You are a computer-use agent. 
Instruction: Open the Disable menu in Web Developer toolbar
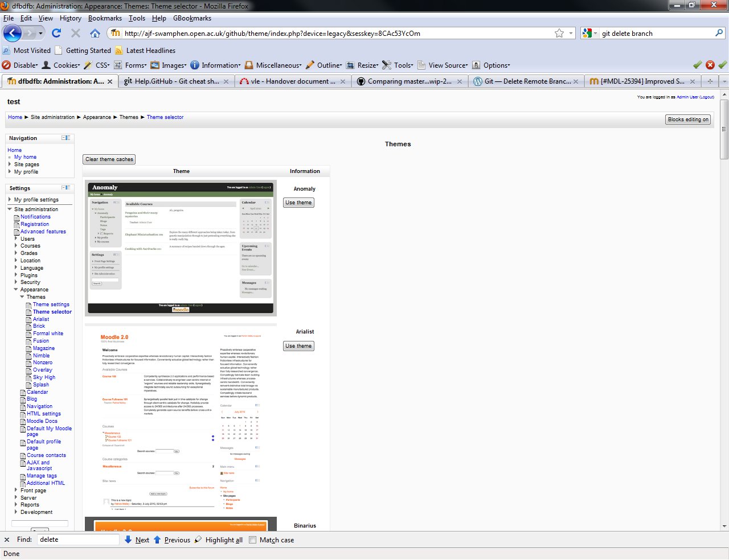[21, 65]
